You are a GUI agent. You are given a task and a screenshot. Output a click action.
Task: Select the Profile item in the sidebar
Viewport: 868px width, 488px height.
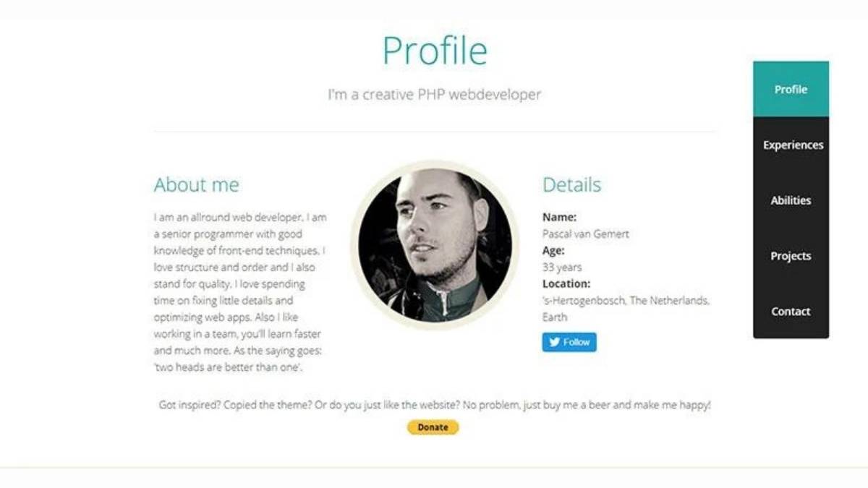click(x=791, y=89)
